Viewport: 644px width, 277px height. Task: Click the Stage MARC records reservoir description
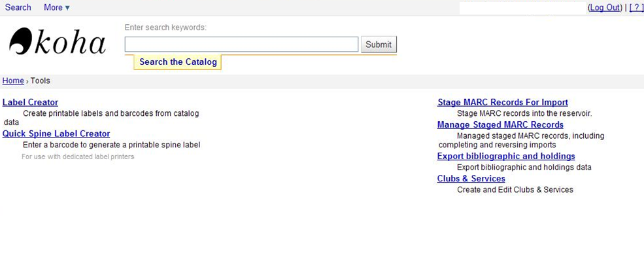click(524, 113)
